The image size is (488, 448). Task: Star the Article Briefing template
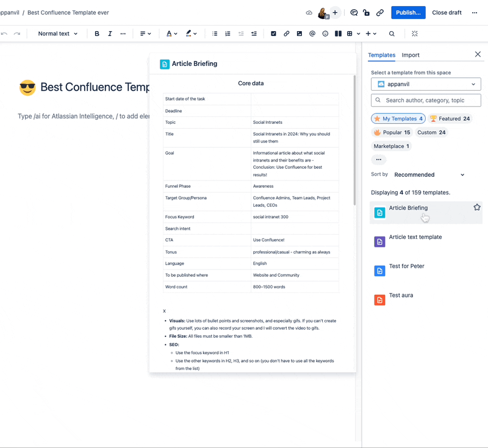coord(476,207)
